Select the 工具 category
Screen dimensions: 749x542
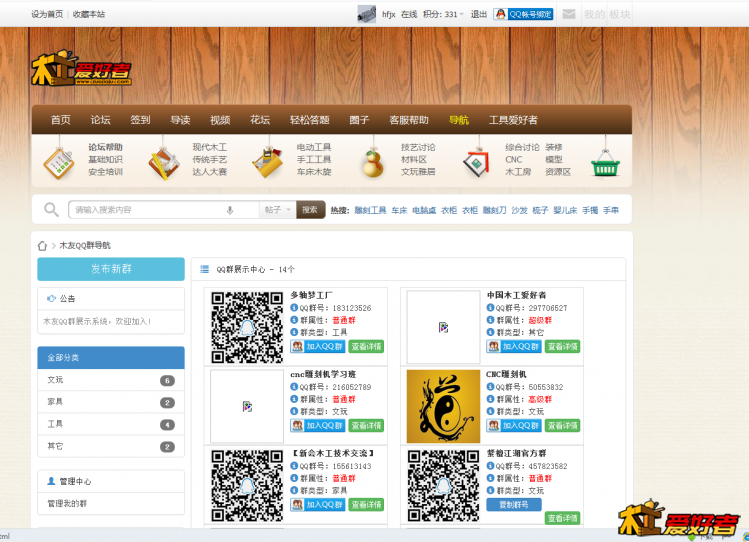coord(111,424)
